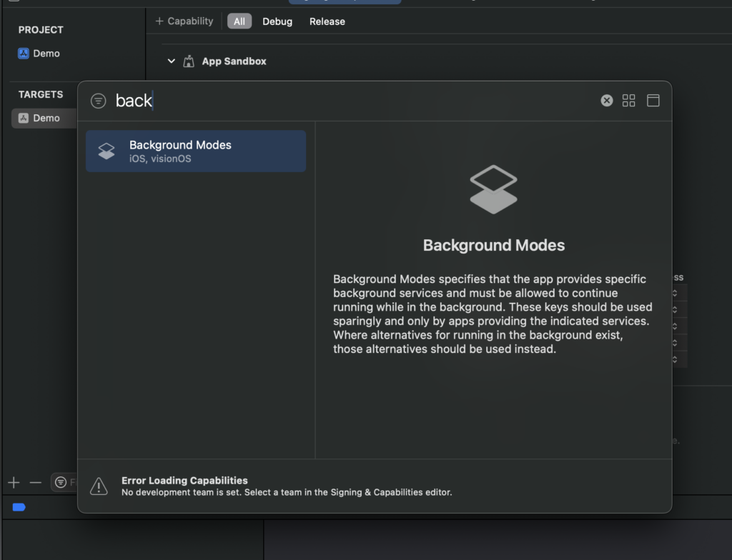
Task: Select Demo under PROJECT in sidebar
Action: click(x=46, y=54)
